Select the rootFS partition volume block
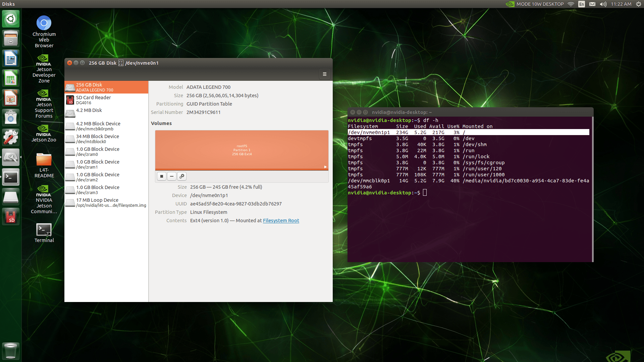This screenshot has height=362, width=644. [x=241, y=150]
